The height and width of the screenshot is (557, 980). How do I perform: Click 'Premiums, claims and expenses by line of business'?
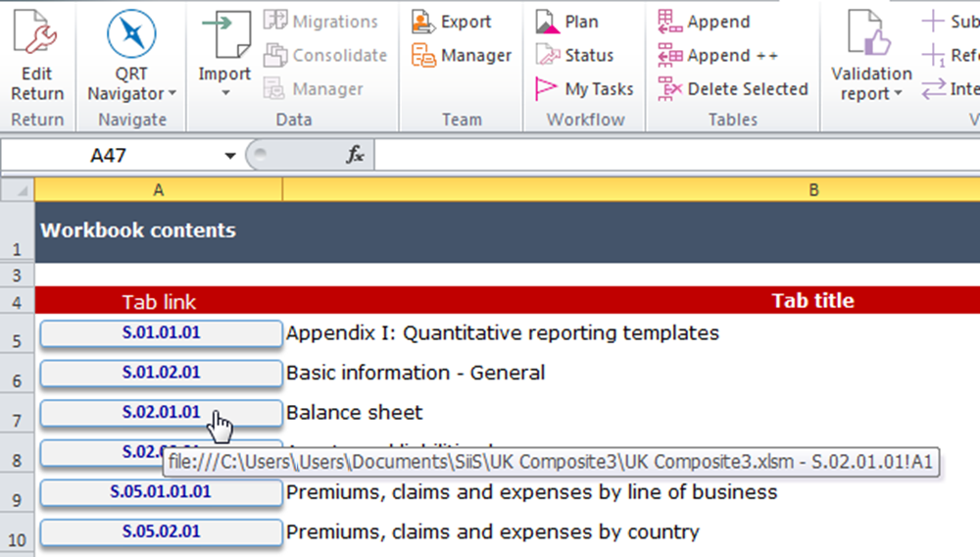532,492
